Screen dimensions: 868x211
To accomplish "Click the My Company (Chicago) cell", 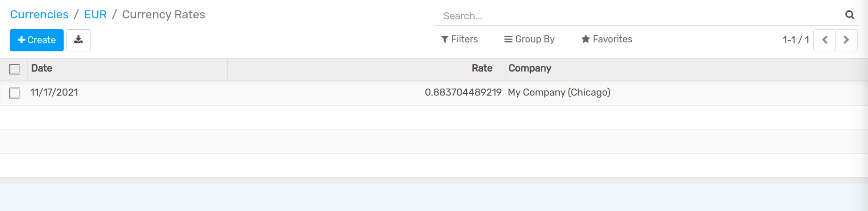I will pyautogui.click(x=559, y=92).
